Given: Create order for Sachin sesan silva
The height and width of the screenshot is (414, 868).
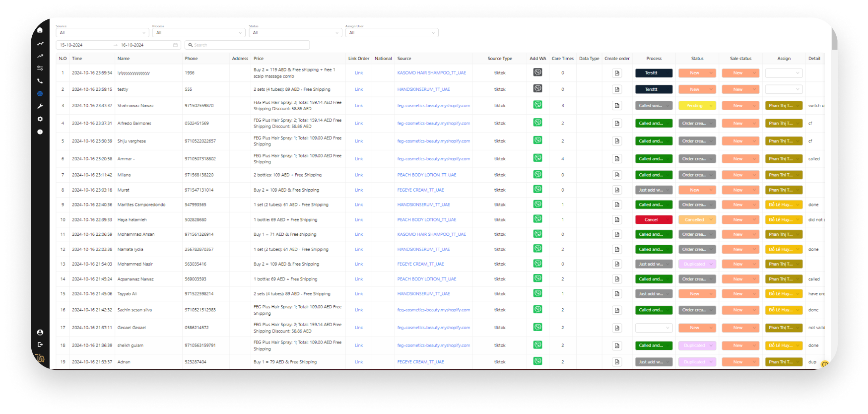Looking at the screenshot, I should [x=617, y=310].
